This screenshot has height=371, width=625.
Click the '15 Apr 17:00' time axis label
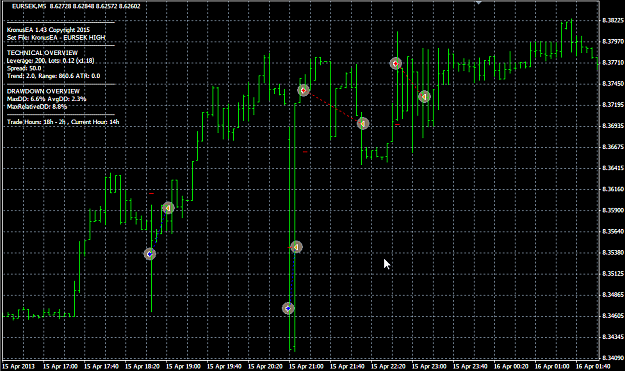pos(60,366)
